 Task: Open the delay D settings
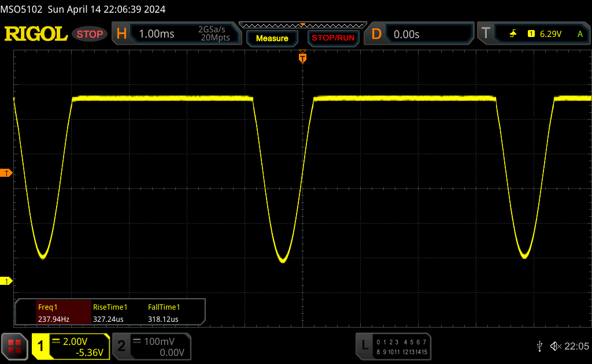[x=376, y=34]
